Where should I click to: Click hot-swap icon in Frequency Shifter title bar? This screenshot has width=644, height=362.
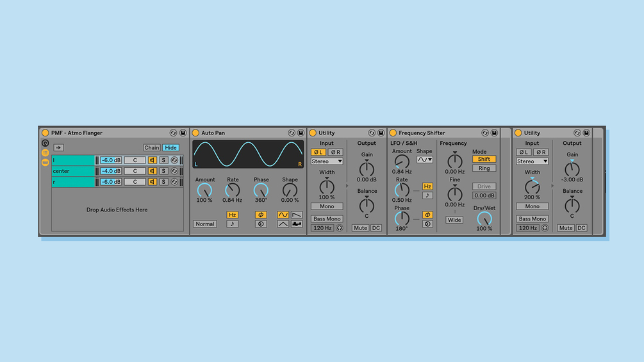click(484, 133)
